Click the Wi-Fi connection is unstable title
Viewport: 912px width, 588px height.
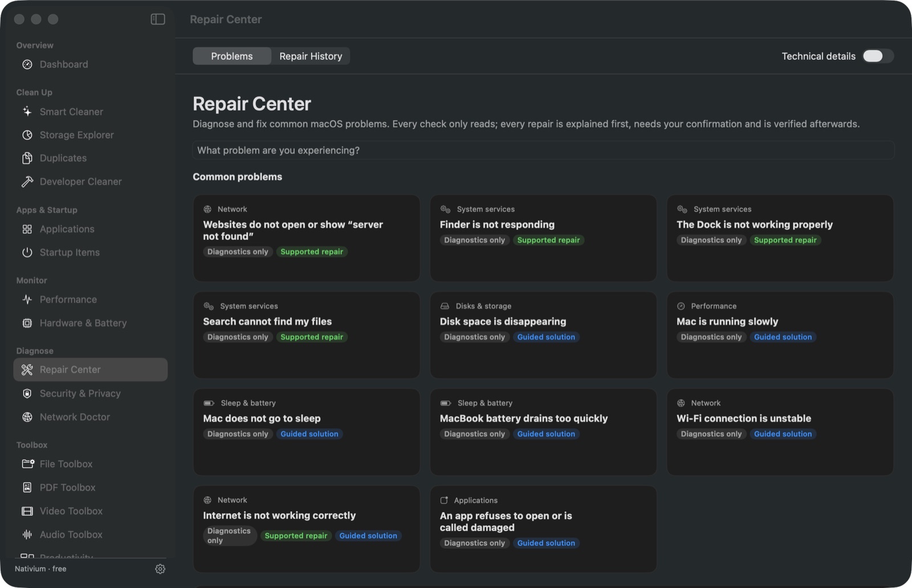[743, 418]
